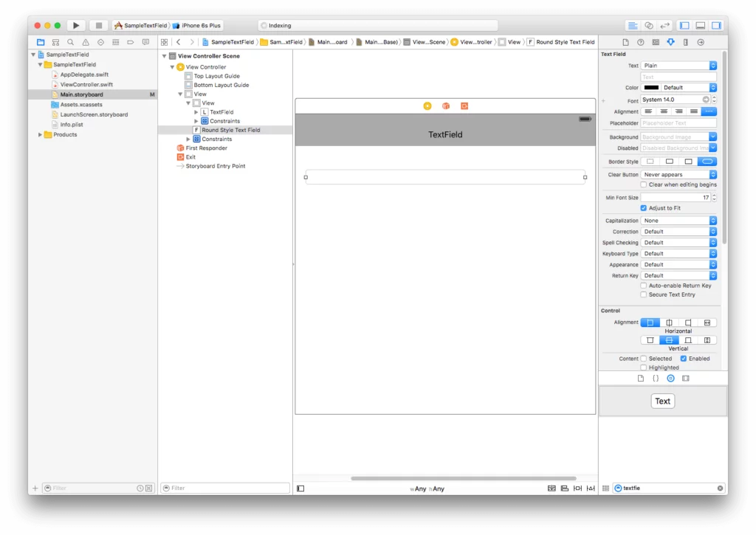The height and width of the screenshot is (535, 756).
Task: Click the 'wAny hAny' size class control
Action: (427, 489)
